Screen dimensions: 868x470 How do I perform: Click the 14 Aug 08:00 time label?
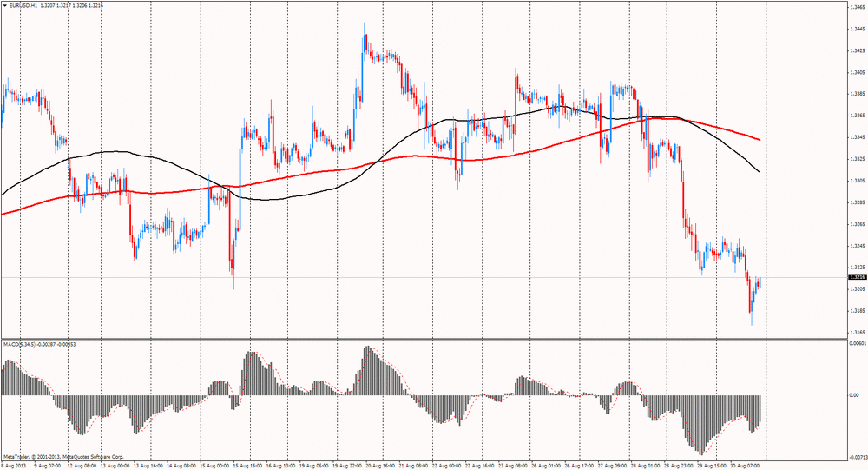181,466
